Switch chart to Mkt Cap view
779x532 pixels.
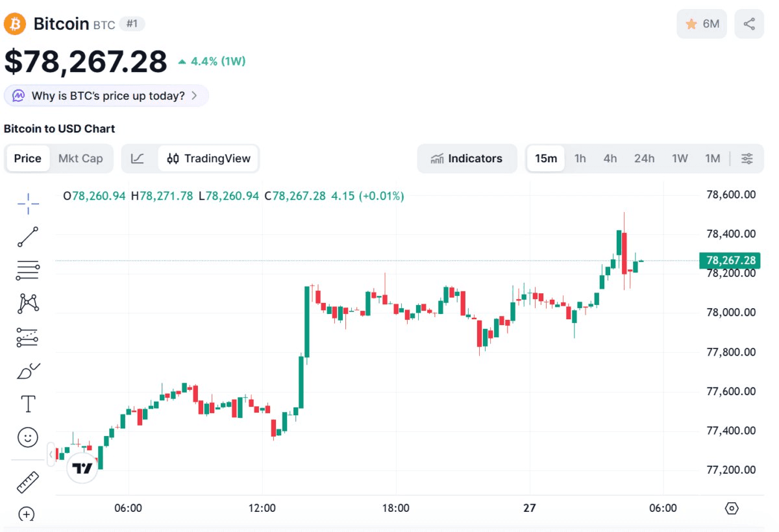pyautogui.click(x=80, y=159)
